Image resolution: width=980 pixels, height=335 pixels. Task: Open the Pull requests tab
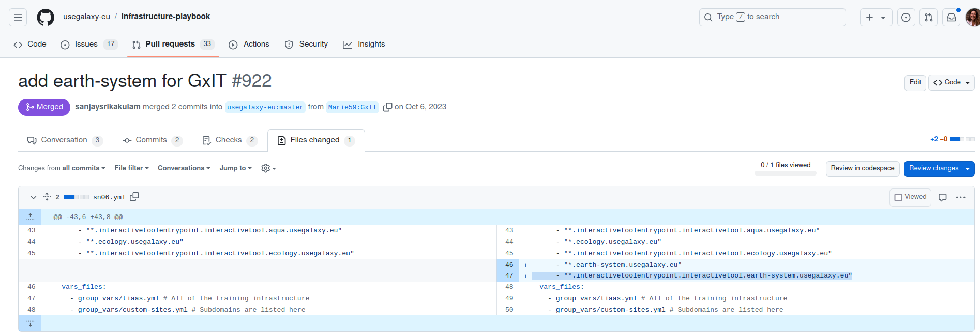173,45
